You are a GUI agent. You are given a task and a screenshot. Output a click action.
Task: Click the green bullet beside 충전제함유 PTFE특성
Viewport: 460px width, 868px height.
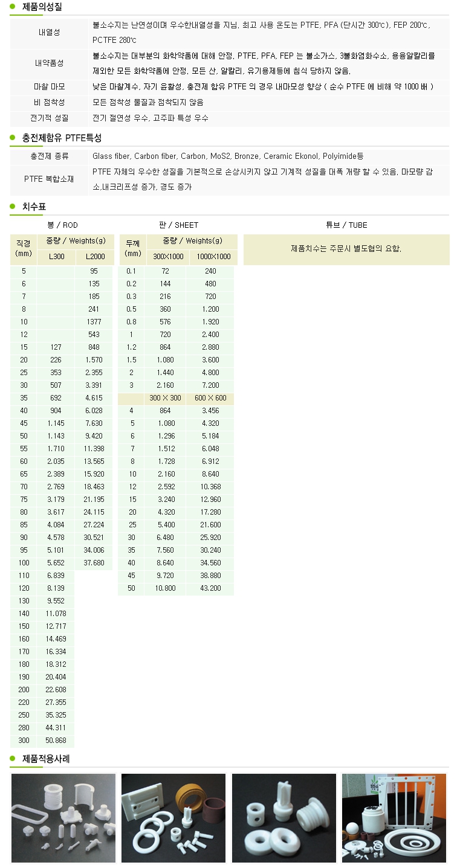click(x=13, y=138)
